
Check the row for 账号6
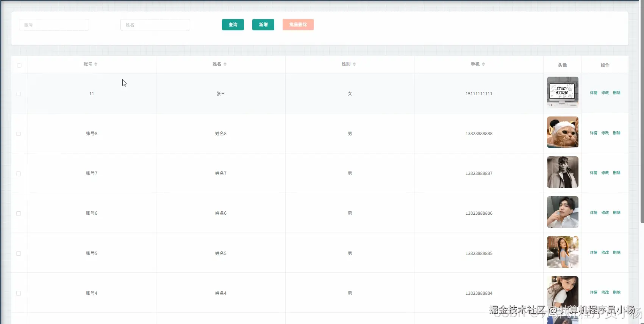click(x=19, y=213)
